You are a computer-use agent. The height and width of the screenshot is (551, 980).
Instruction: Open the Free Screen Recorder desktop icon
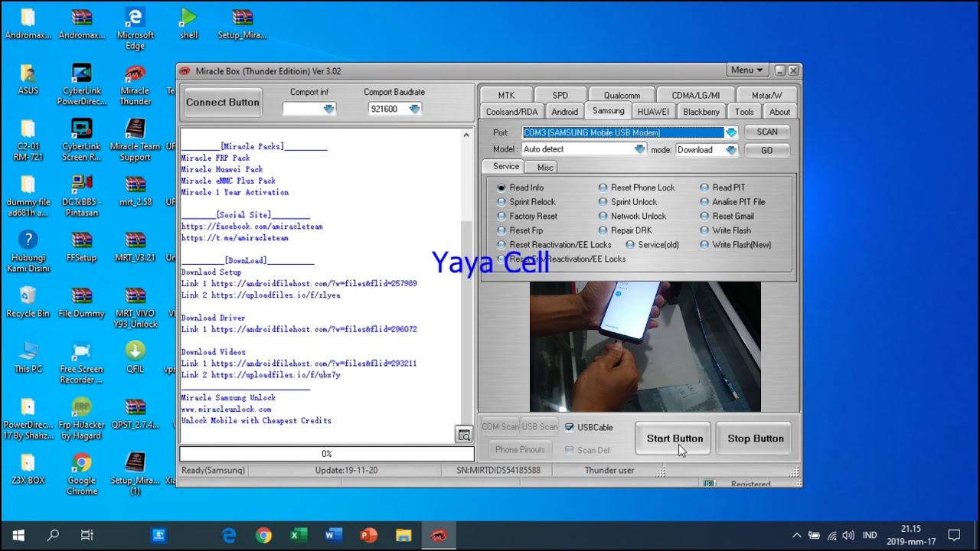[x=81, y=363]
